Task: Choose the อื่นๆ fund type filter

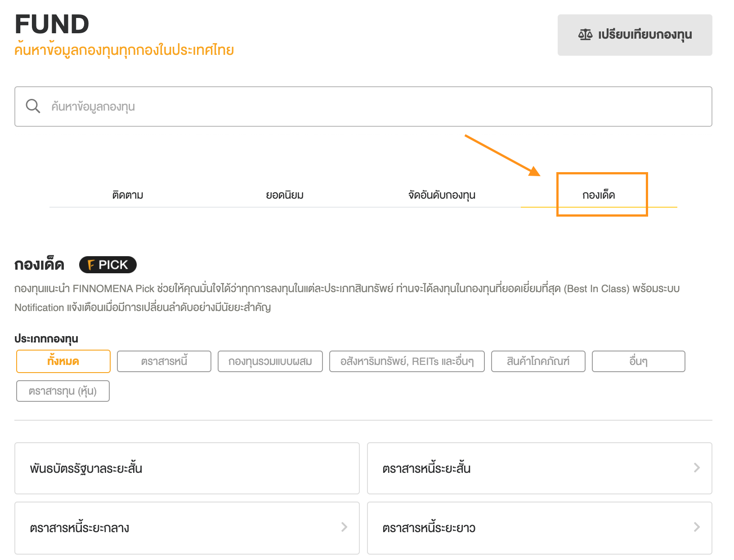Action: (x=639, y=361)
